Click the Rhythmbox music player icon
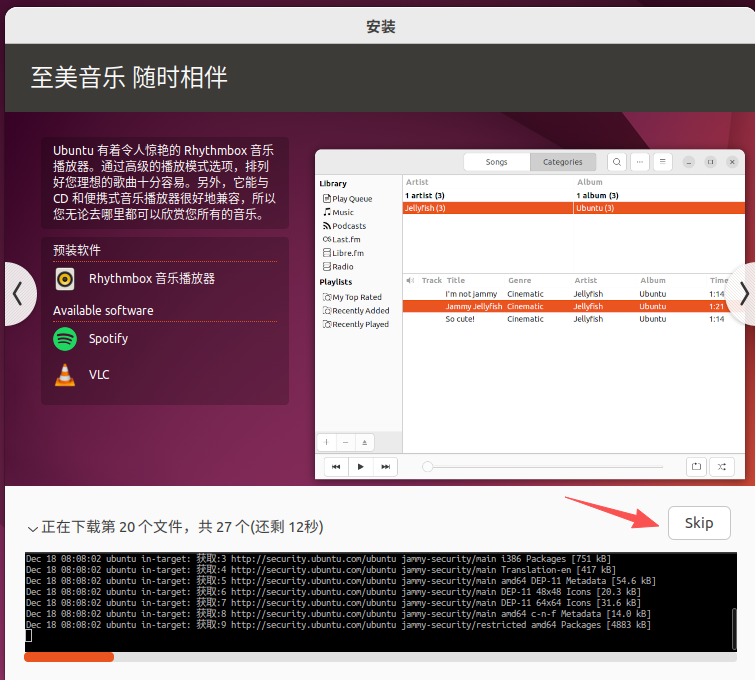The image size is (755, 680). tap(65, 279)
